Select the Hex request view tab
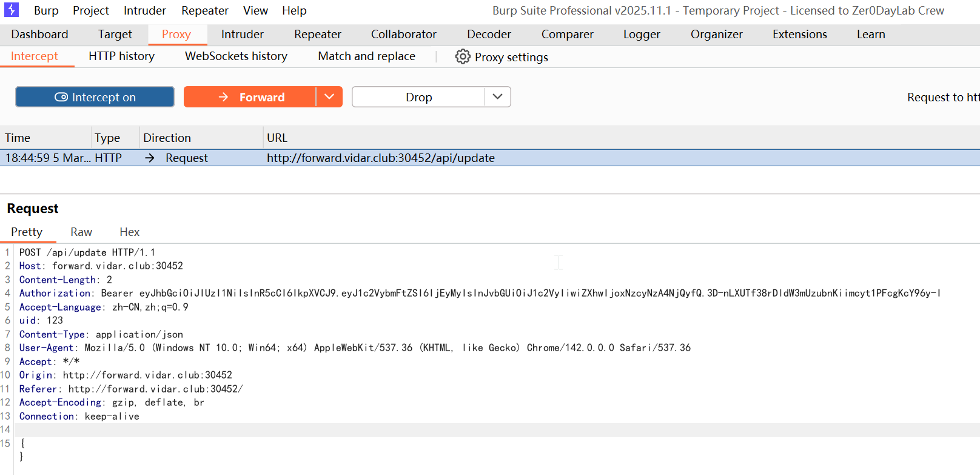This screenshot has width=980, height=475. (129, 232)
